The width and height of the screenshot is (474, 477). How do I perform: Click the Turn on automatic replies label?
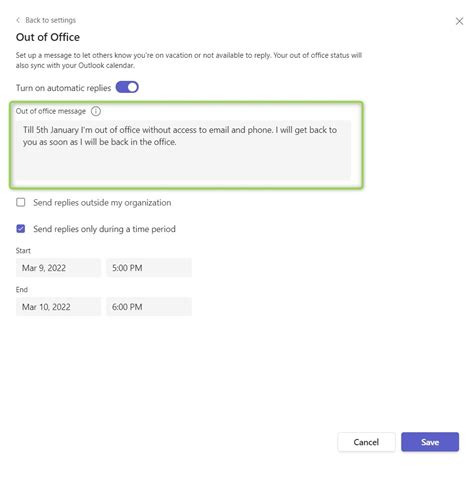point(63,88)
